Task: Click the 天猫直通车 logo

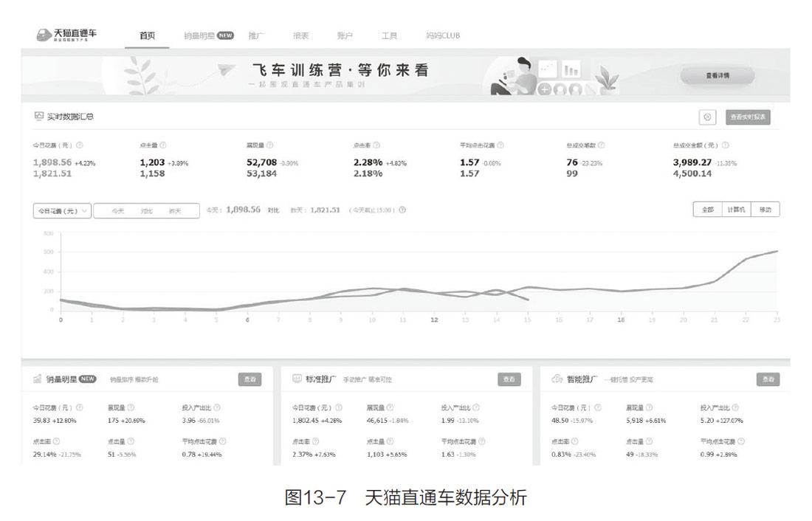Action: click(66, 35)
